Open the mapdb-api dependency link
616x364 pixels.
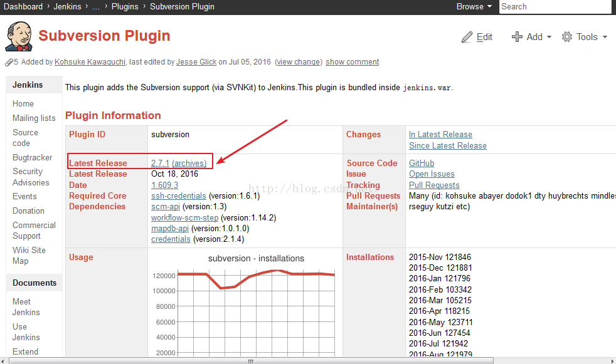[170, 228]
